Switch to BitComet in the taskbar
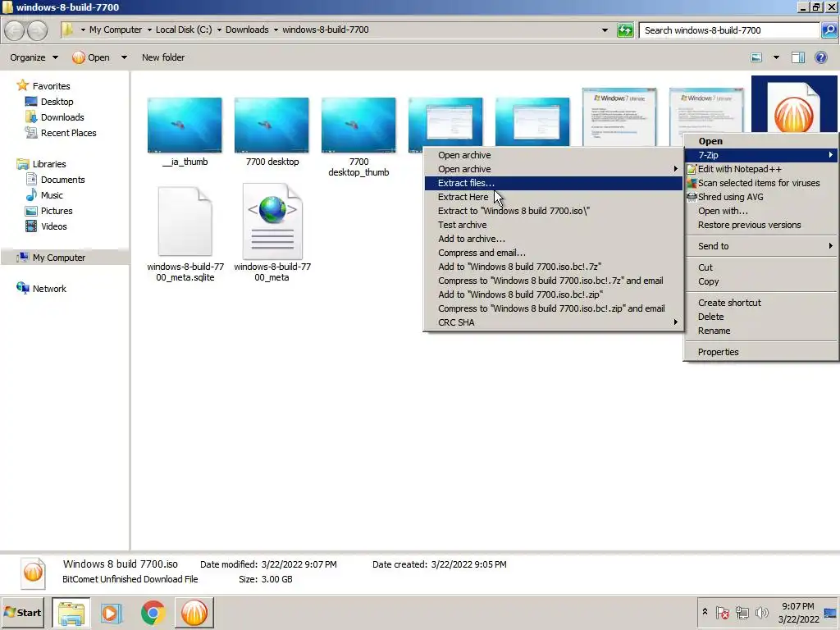The image size is (840, 630). click(x=194, y=612)
